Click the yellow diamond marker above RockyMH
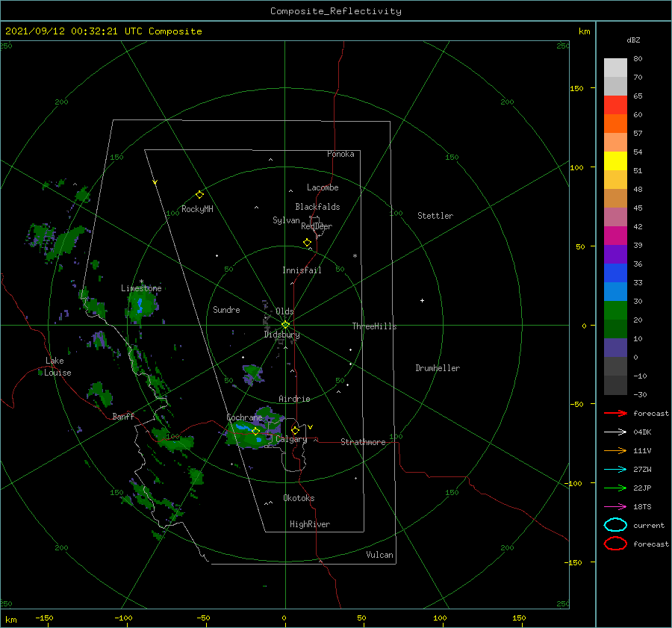The width and height of the screenshot is (672, 628). (199, 195)
